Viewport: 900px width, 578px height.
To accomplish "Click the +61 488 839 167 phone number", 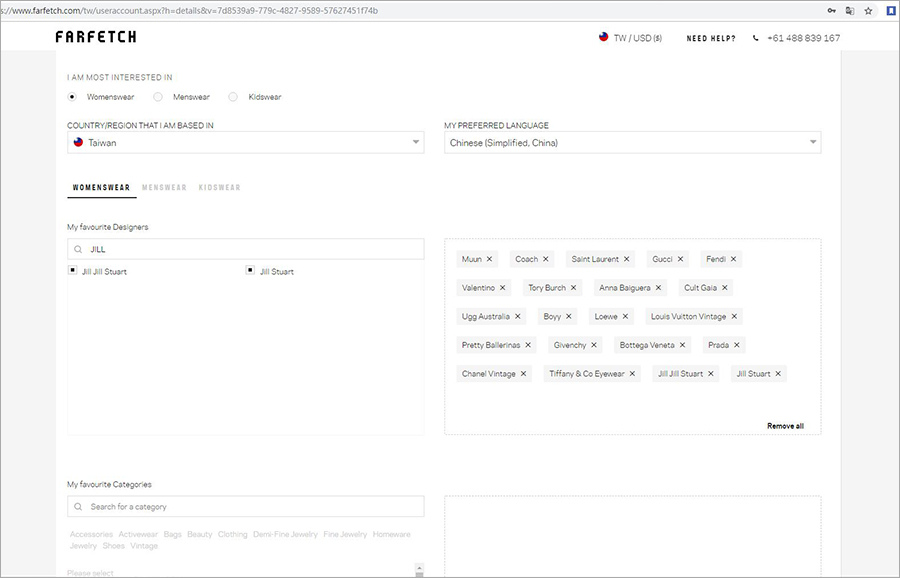I will (x=804, y=38).
